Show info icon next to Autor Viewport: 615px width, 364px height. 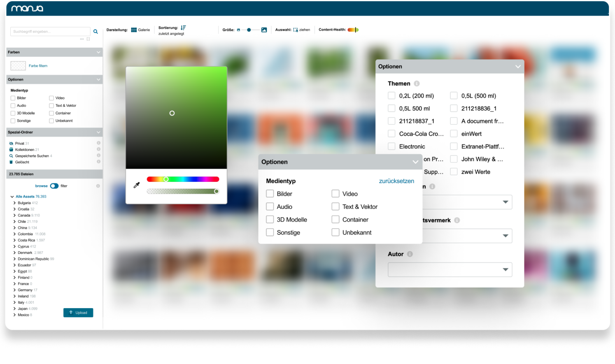(410, 254)
